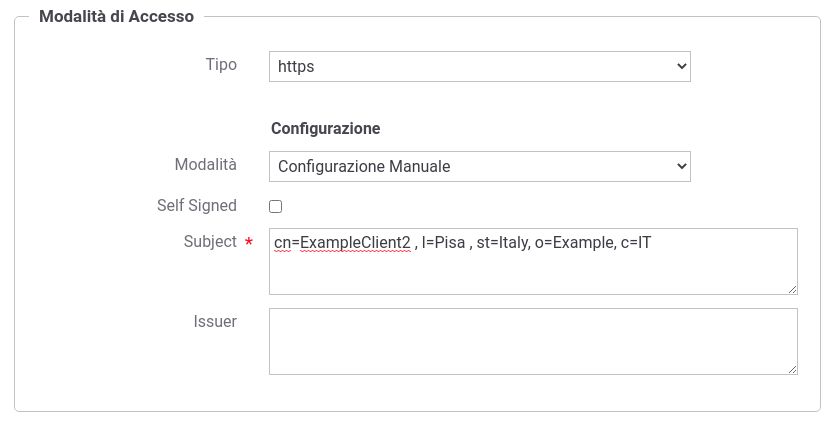Click the Modalità dropdown chevron arrow

[682, 166]
